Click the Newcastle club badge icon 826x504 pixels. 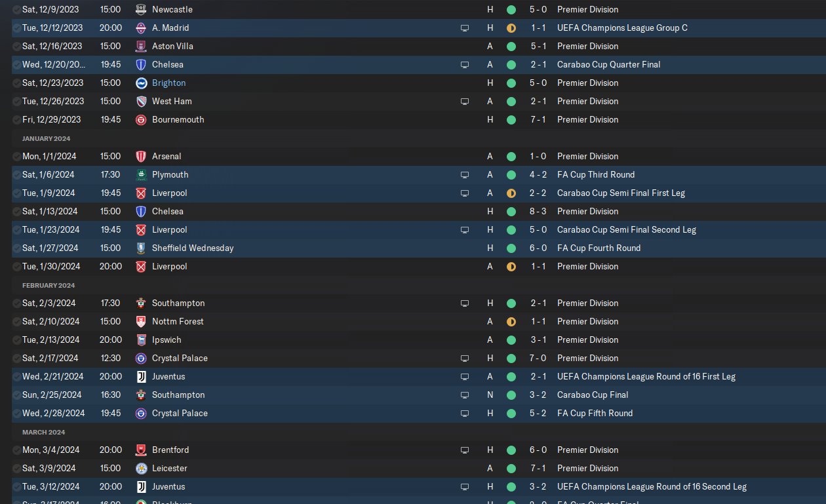coord(141,10)
